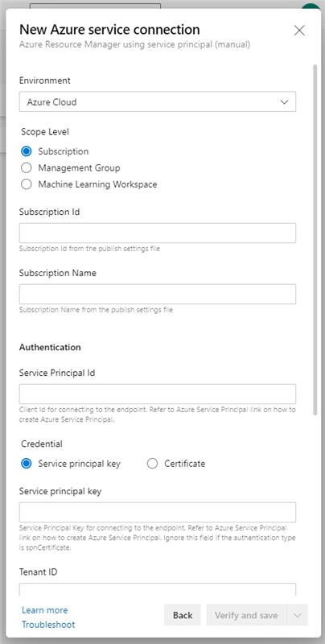Close the New Azure service connection dialog
This screenshot has height=644, width=325.
coord(299,31)
